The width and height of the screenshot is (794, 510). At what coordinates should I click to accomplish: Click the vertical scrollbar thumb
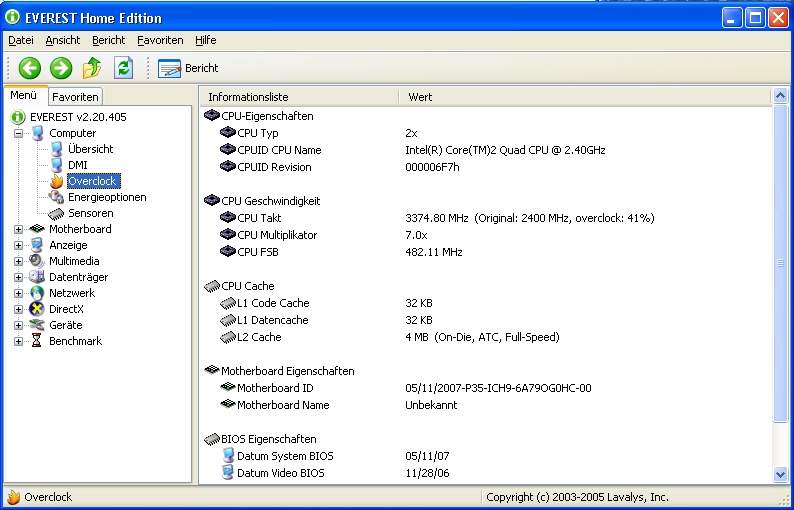tap(780, 262)
